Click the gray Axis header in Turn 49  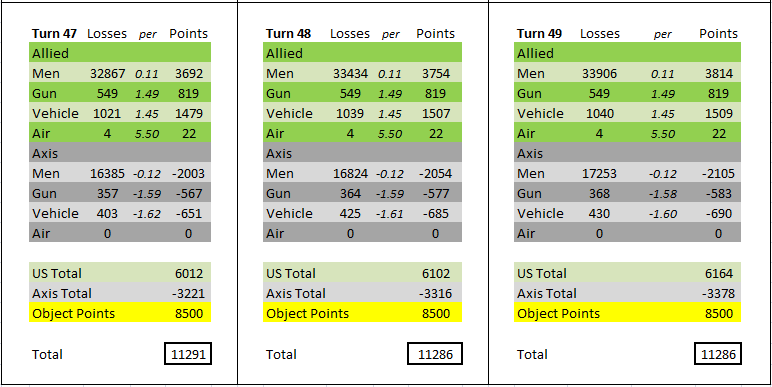[627, 154]
